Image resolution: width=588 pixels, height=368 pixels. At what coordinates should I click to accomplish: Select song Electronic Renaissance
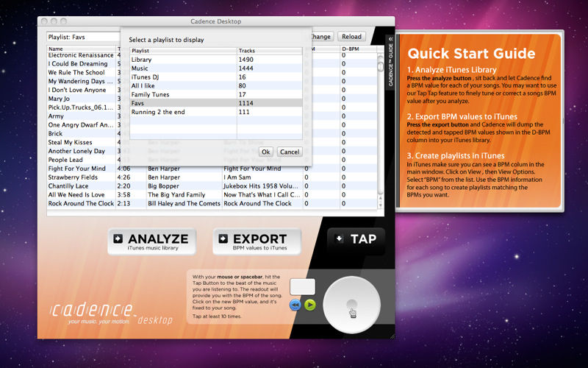(81, 55)
